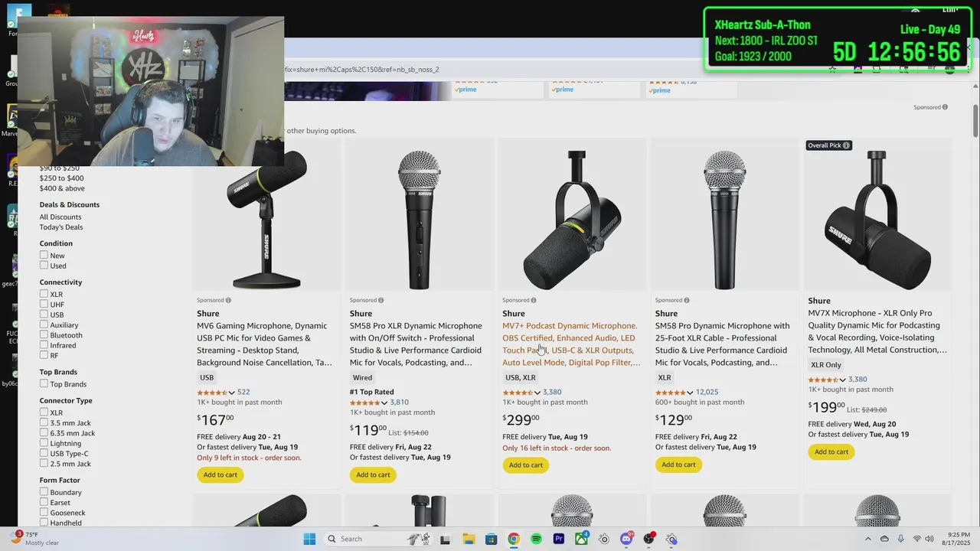This screenshot has height=551, width=980.
Task: Expand rating dropdown for MV7+ Podcast Microphone
Action: coord(537,393)
